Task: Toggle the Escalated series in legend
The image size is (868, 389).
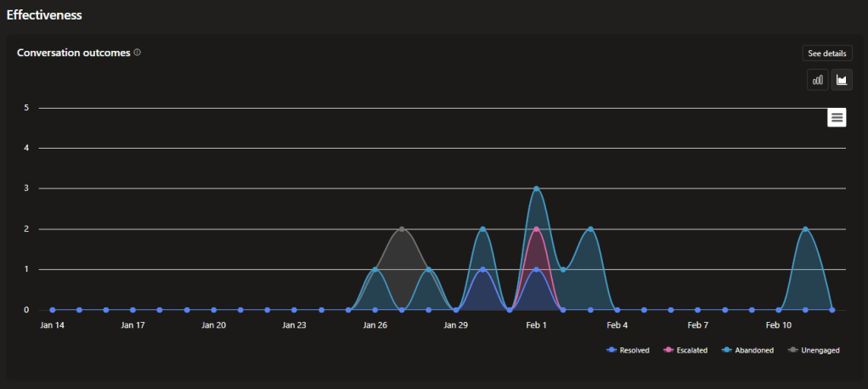Action: (685, 350)
